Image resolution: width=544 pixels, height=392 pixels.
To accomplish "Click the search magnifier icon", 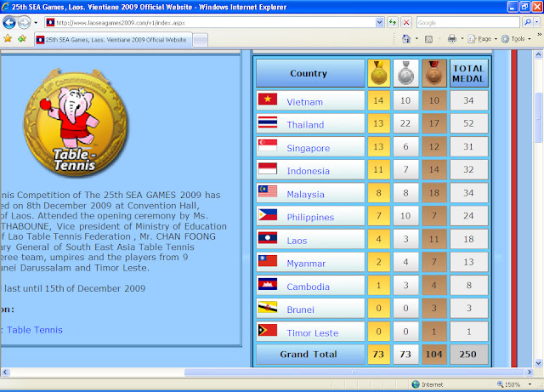I will pyautogui.click(x=527, y=23).
